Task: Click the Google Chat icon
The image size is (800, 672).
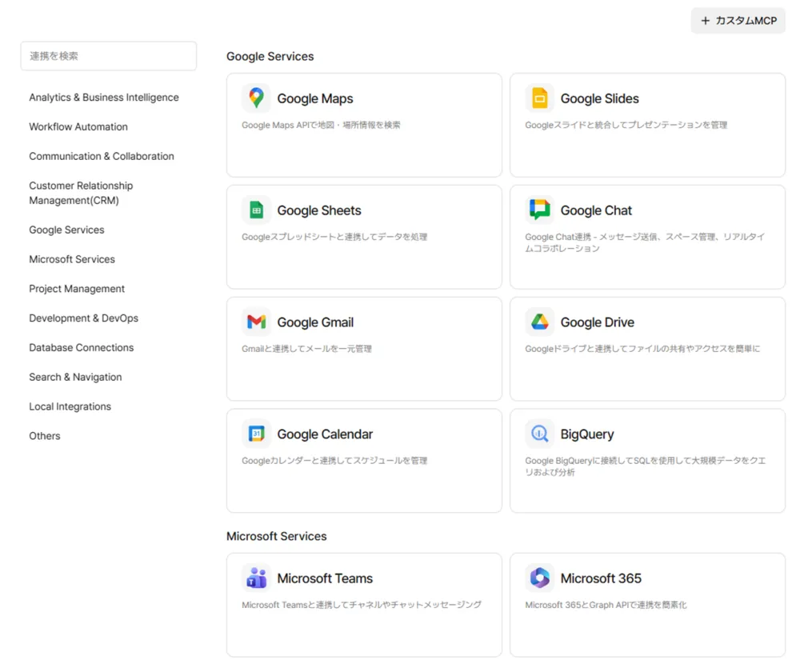Action: point(539,210)
